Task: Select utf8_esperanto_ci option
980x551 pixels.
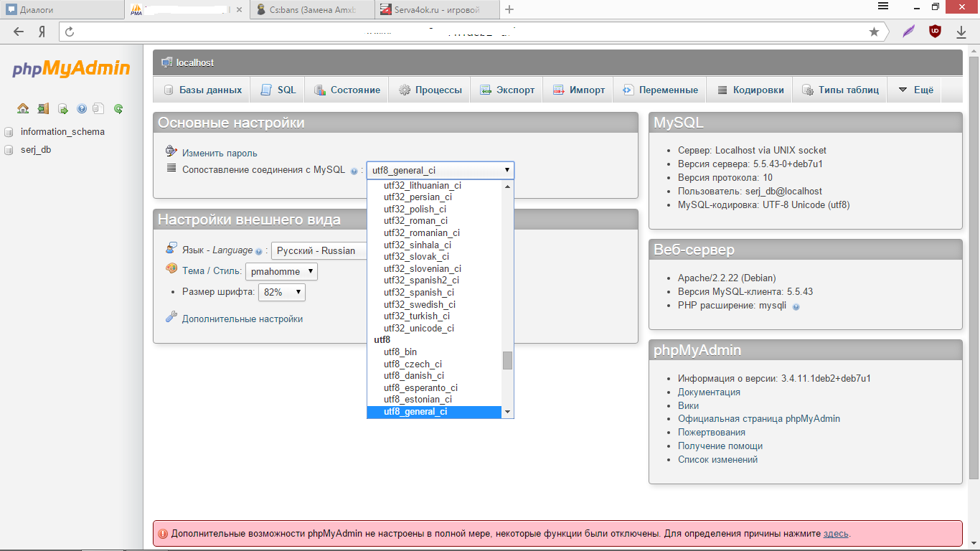Action: click(435, 387)
